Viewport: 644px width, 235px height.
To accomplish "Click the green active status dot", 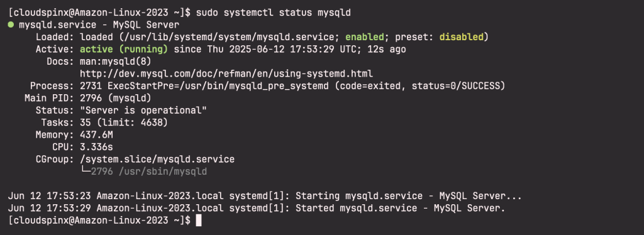I will tap(11, 25).
